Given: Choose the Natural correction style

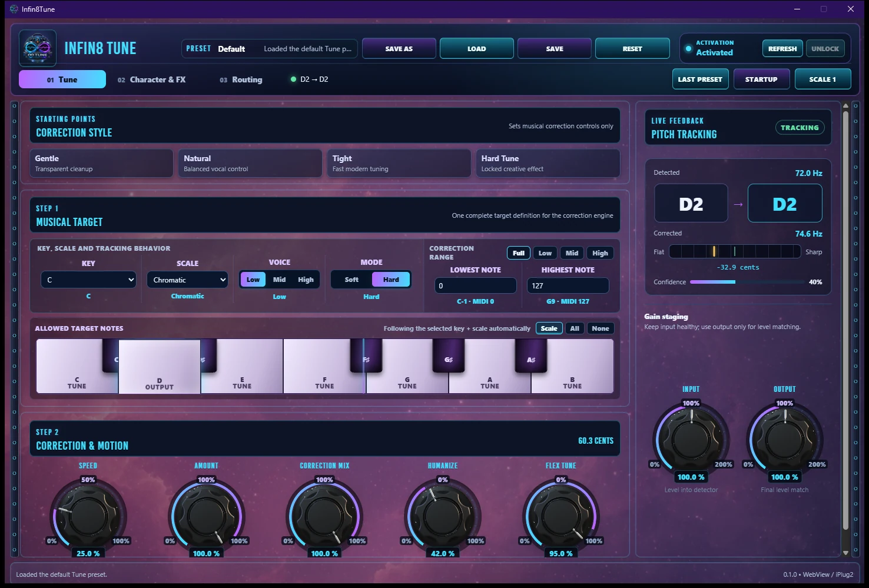Looking at the screenshot, I should click(x=250, y=163).
